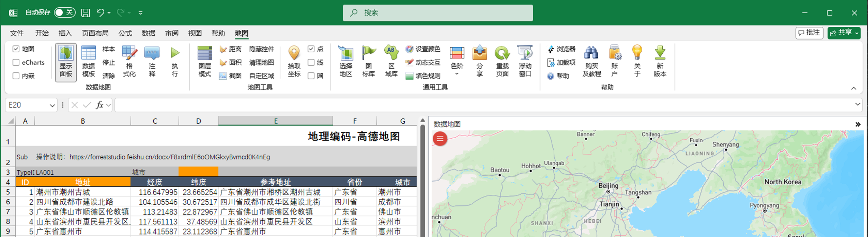Enable the 线 line checkbox
This screenshot has width=868, height=237.
pos(311,62)
